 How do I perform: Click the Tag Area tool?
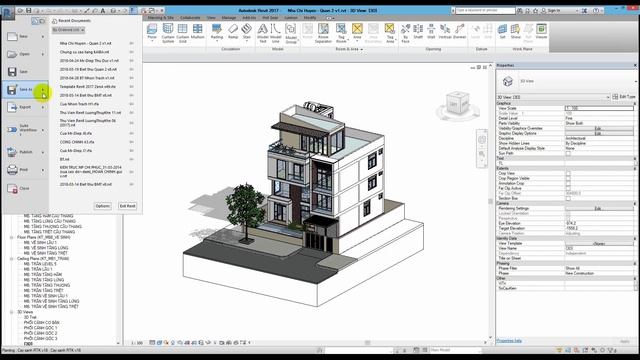tap(390, 33)
